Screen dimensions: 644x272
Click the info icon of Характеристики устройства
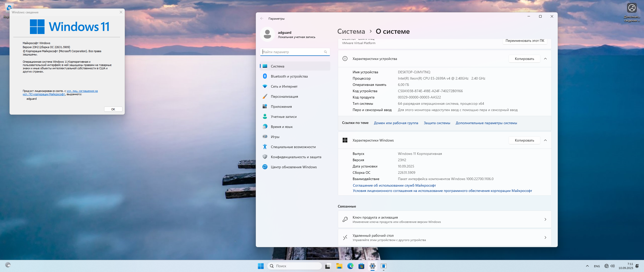coord(345,59)
